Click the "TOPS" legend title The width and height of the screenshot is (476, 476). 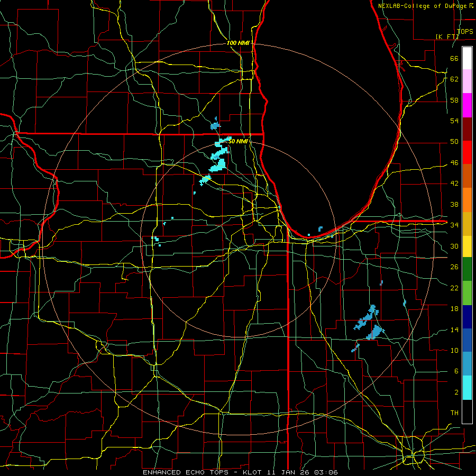[465, 31]
